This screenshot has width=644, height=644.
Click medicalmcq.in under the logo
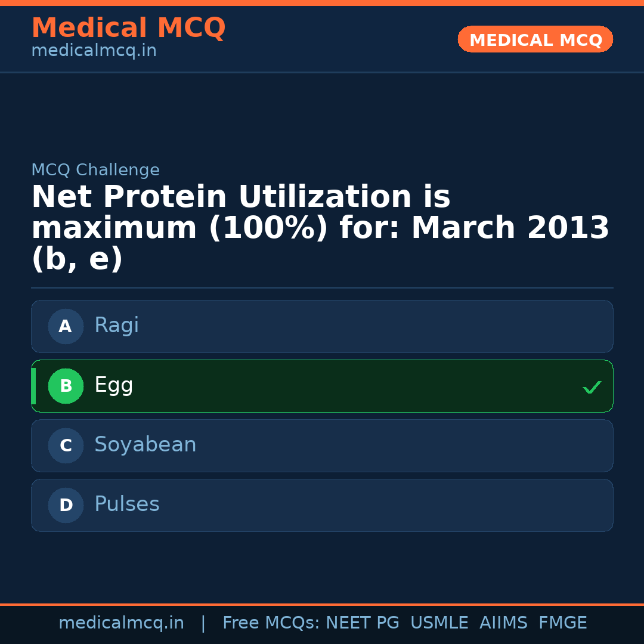point(94,50)
